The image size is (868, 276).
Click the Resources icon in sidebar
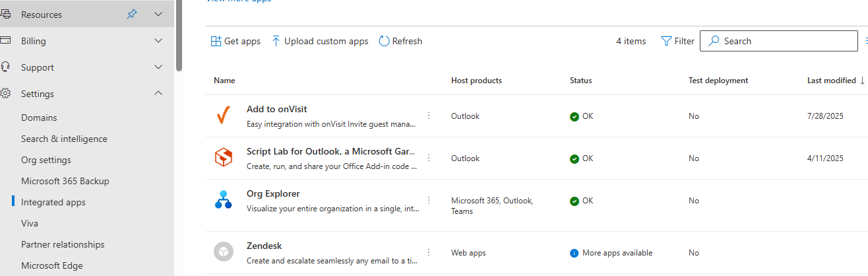pos(5,14)
